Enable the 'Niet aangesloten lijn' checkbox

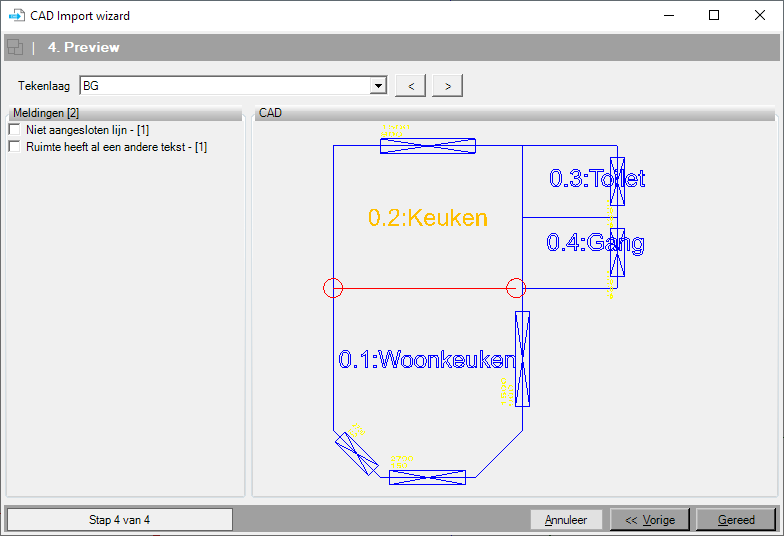point(14,130)
